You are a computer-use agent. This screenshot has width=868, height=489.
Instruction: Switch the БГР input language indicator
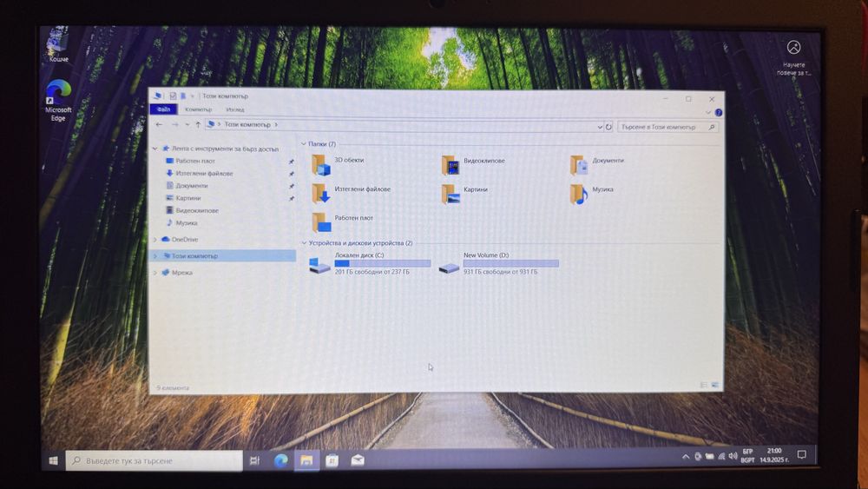pyautogui.click(x=748, y=456)
